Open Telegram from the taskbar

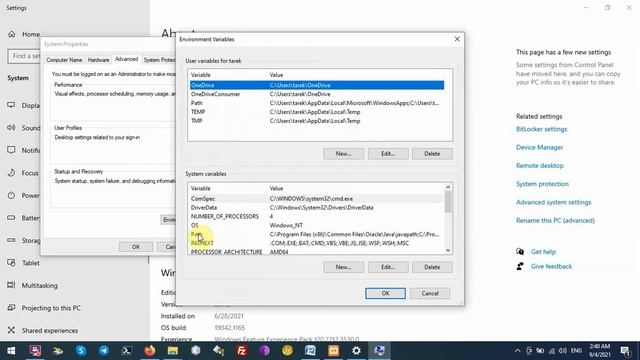104,351
